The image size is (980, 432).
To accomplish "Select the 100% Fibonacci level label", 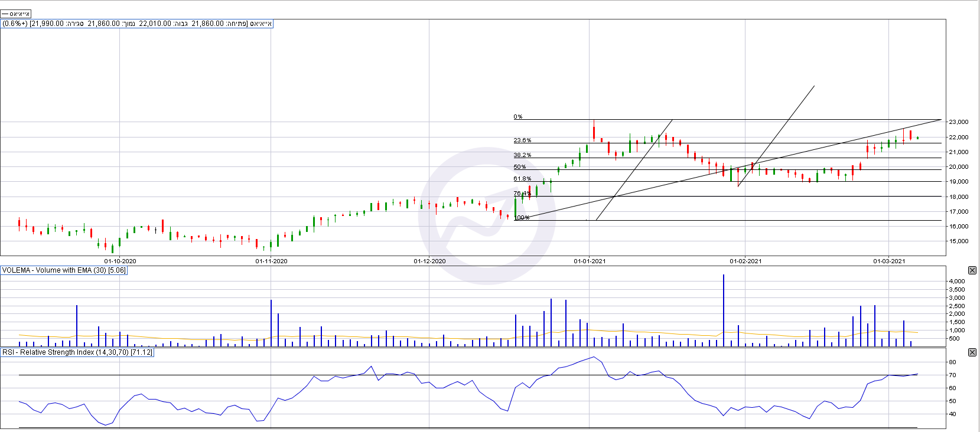I will [522, 218].
